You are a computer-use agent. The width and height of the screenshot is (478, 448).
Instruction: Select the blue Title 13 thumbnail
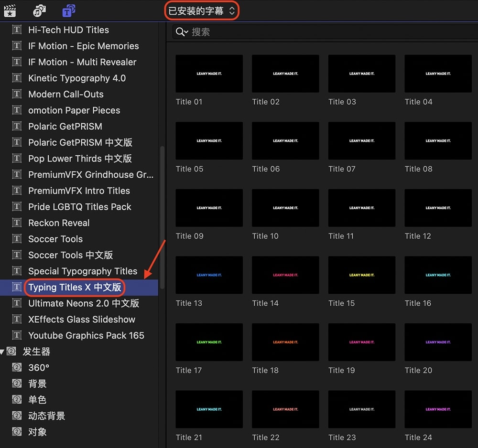tap(209, 275)
